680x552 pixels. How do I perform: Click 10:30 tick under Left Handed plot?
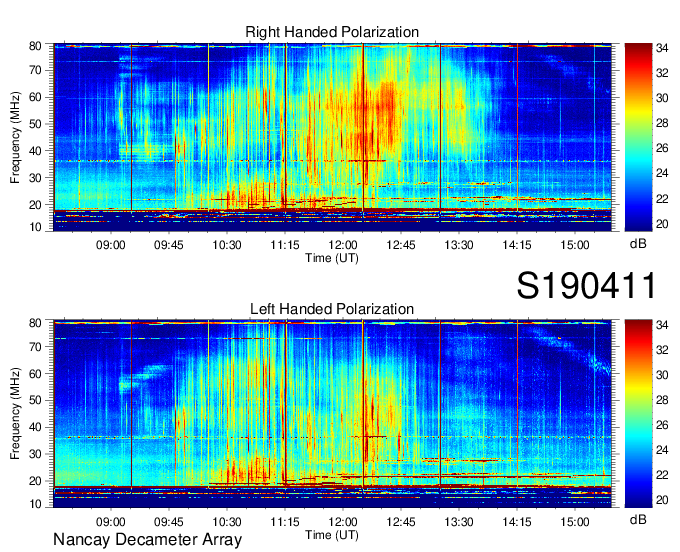227,522
